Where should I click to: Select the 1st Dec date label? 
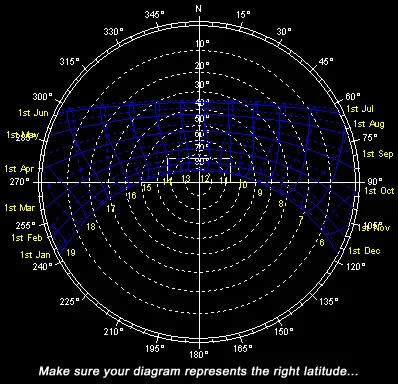click(364, 251)
